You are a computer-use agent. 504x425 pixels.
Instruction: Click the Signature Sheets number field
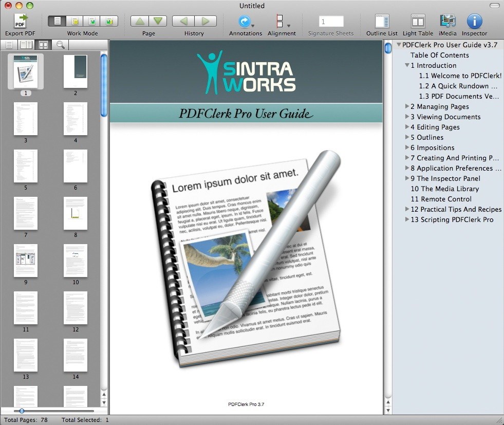[x=331, y=22]
